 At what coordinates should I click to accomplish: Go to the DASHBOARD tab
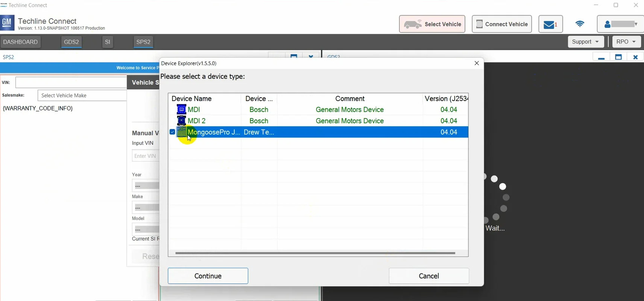point(20,42)
